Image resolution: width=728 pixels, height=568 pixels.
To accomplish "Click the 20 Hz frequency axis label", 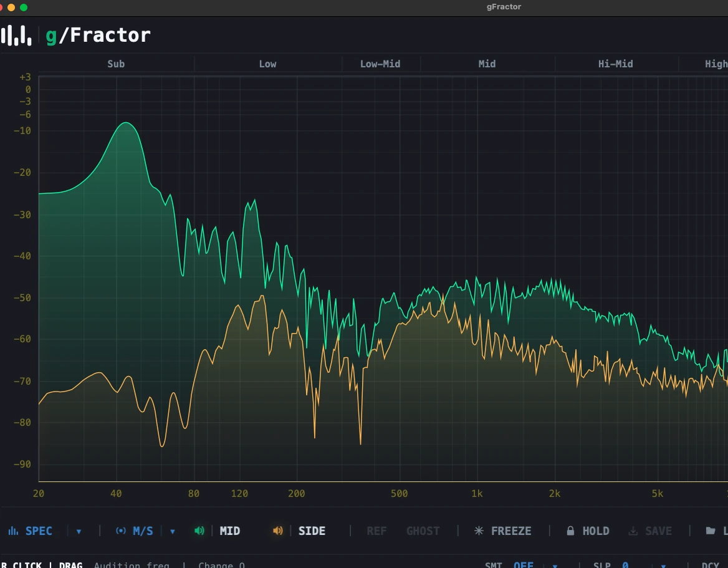I will (x=39, y=493).
